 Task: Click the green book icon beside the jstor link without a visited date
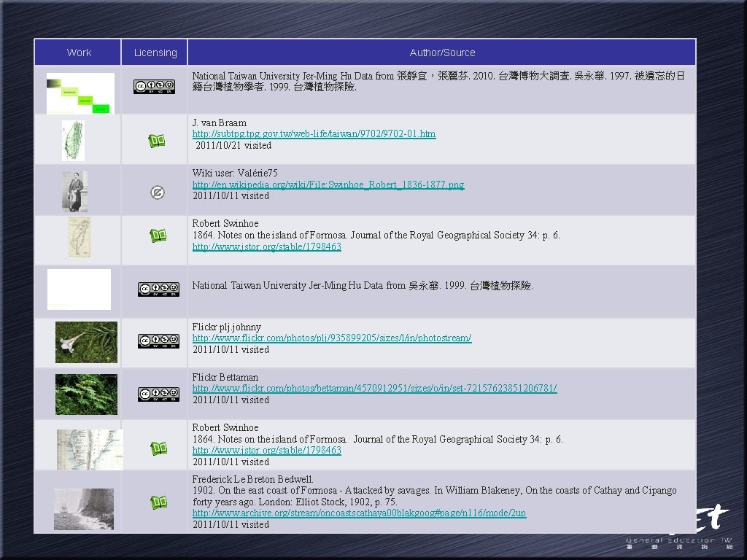[x=158, y=236]
